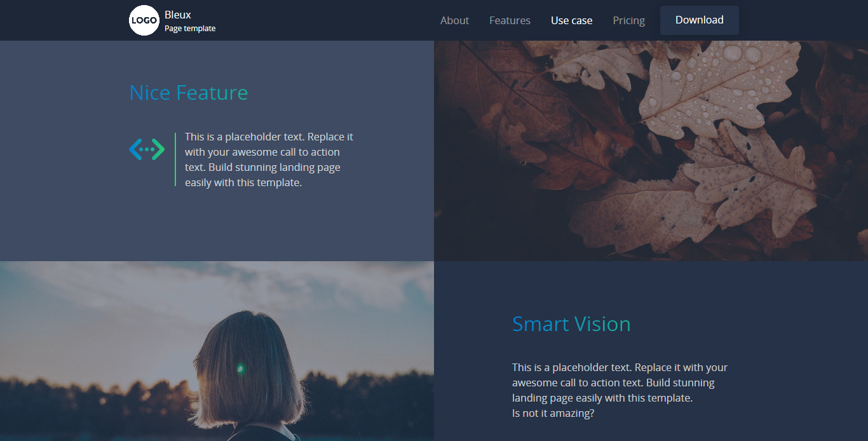Click the 'Is not it amazing?' text
The width and height of the screenshot is (868, 441).
pyautogui.click(x=553, y=413)
